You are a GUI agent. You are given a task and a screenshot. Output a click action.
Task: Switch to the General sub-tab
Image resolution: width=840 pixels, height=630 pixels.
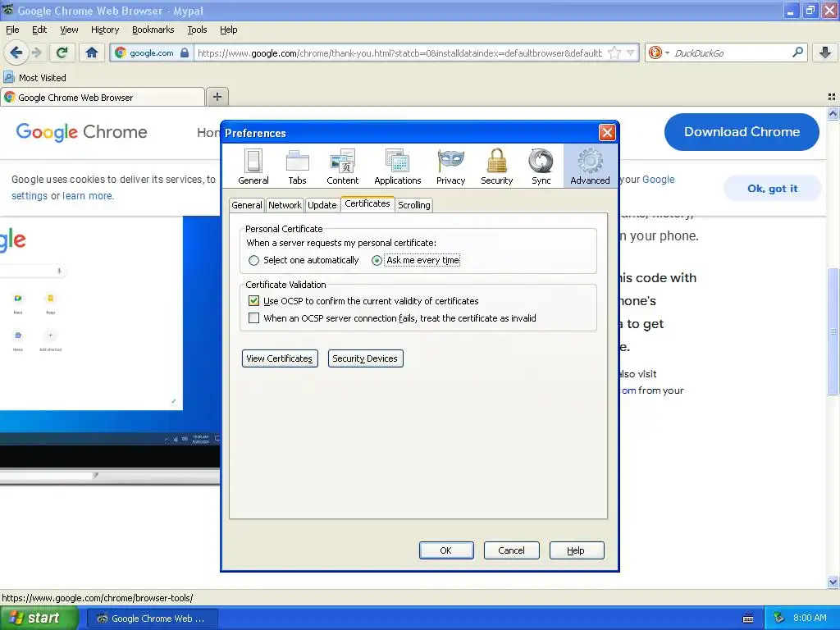click(246, 205)
